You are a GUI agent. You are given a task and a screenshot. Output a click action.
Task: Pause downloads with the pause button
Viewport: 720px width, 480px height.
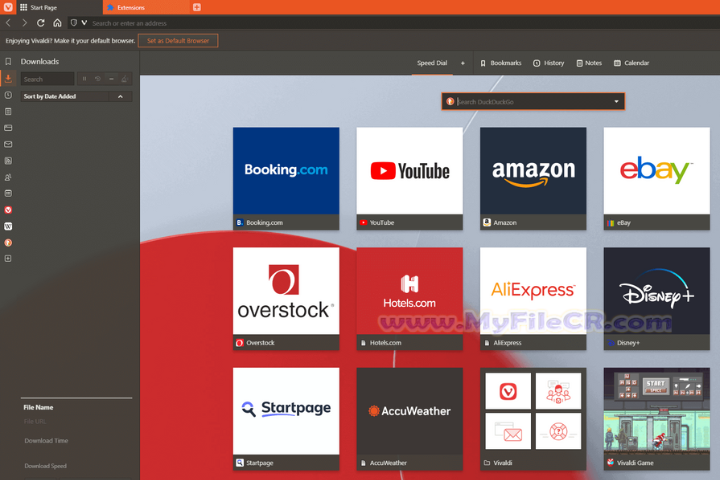84,79
